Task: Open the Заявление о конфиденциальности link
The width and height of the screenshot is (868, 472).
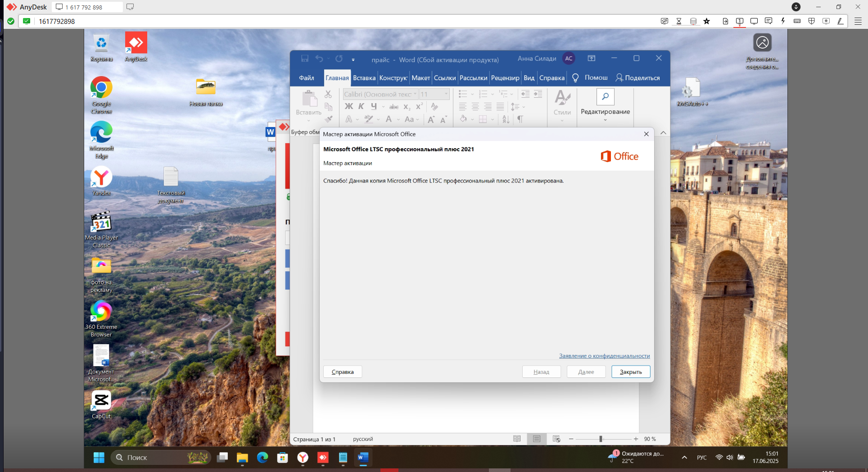Action: click(x=605, y=356)
